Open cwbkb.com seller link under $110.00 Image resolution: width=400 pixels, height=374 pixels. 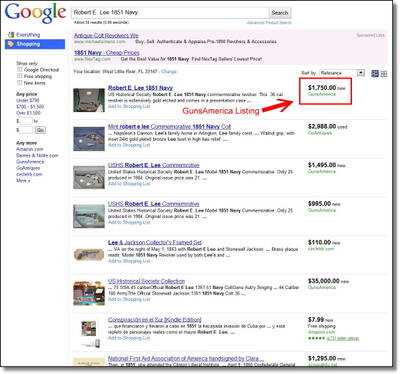tap(321, 249)
